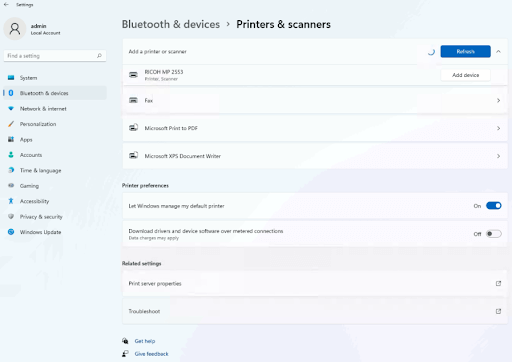The width and height of the screenshot is (512, 362).
Task: Click the Personalization brush icon
Action: pyautogui.click(x=11, y=124)
